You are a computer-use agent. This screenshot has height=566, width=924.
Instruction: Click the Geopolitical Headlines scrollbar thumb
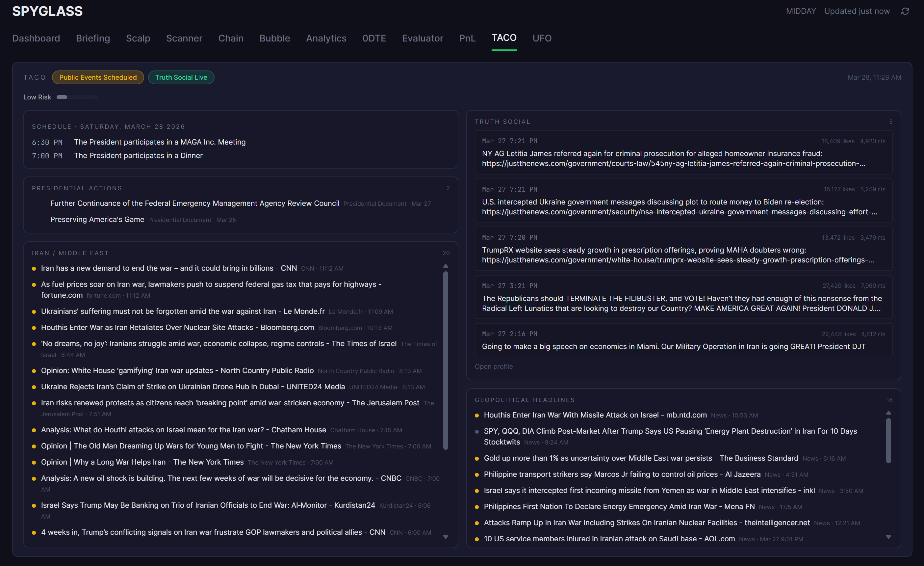[x=888, y=441]
